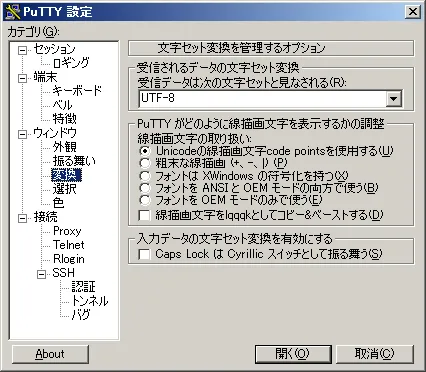This screenshot has width=426, height=372.
Task: Select 接続 category
Action: 45,217
